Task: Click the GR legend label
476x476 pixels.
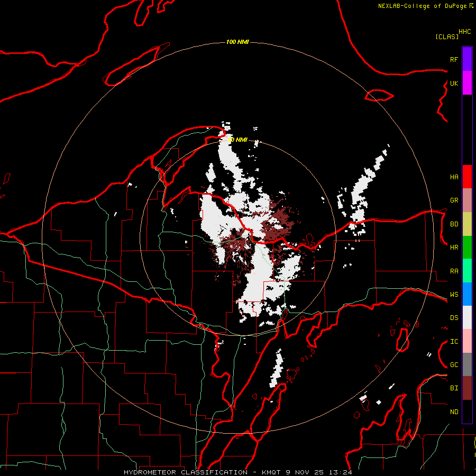Action: tap(454, 200)
